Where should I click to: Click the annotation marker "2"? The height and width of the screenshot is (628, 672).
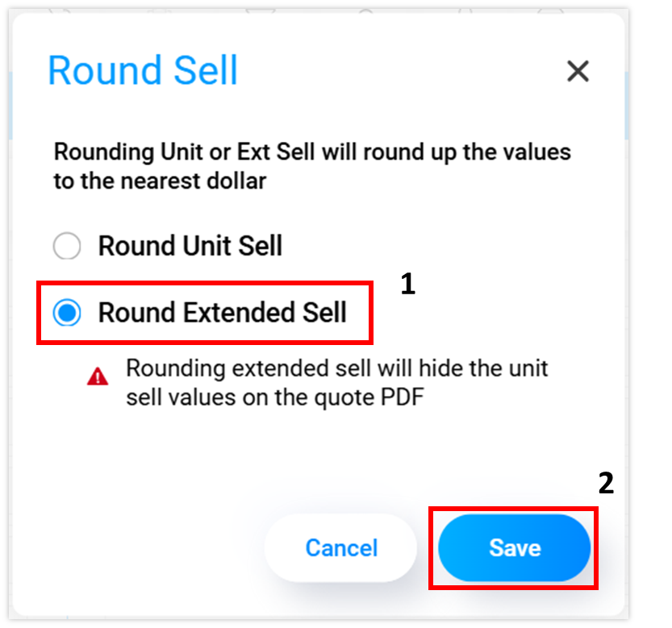click(x=607, y=481)
